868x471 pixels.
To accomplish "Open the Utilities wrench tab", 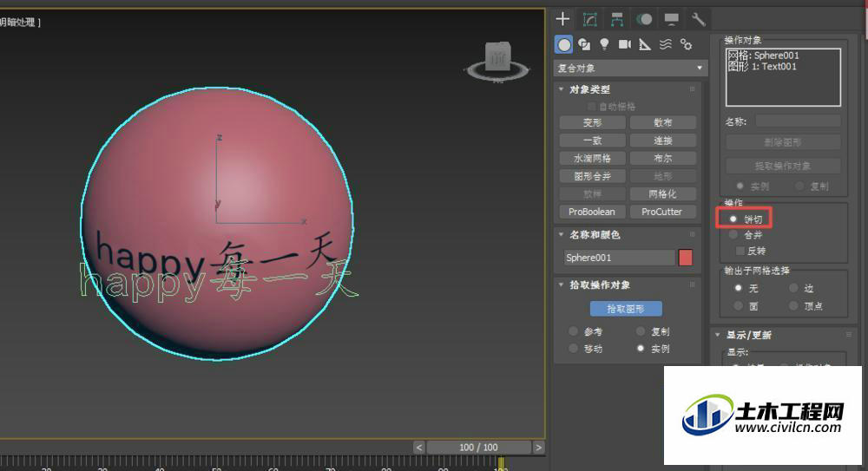I will [698, 19].
